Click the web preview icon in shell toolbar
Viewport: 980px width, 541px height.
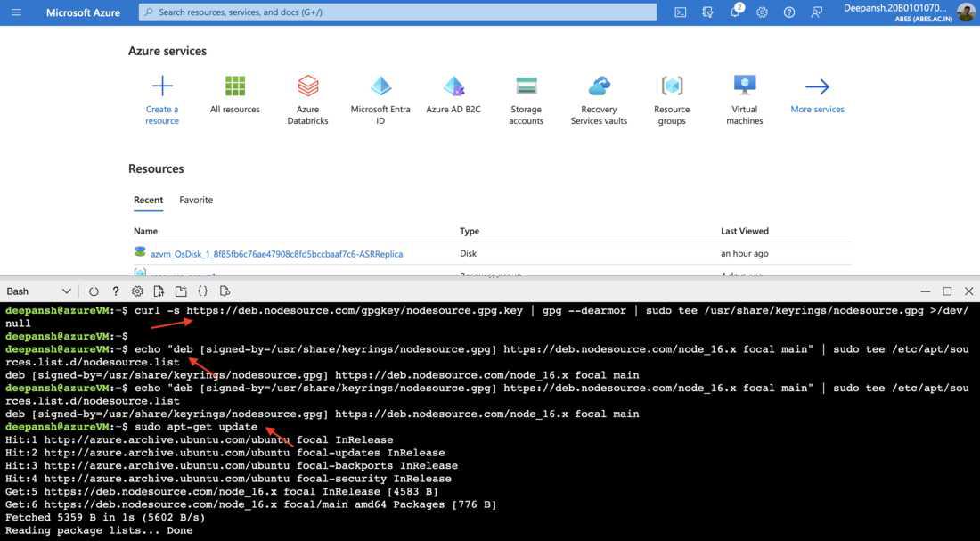pos(225,291)
